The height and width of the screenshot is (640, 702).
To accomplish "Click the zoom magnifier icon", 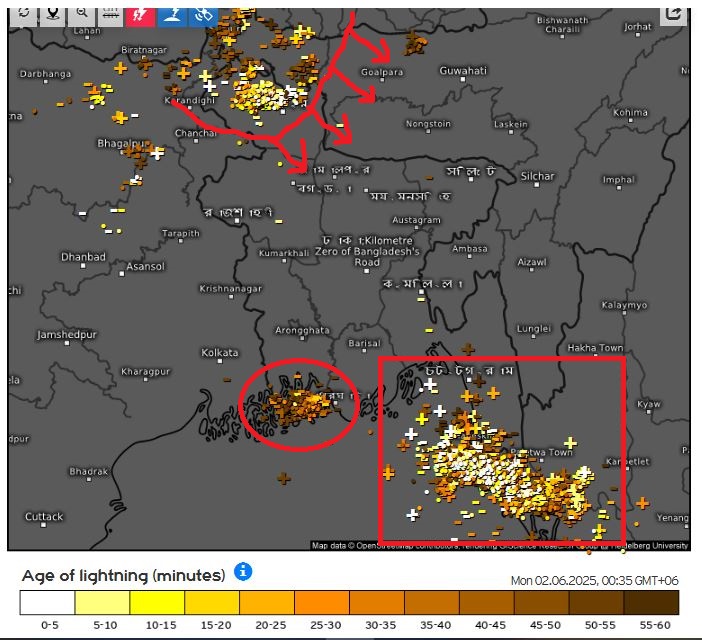I will coord(81,15).
